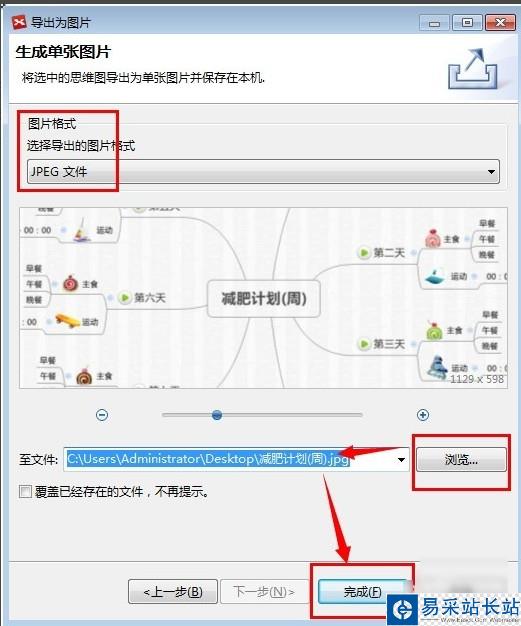521x626 pixels.
Task: Expand the file path history dropdown arrow
Action: (x=401, y=460)
